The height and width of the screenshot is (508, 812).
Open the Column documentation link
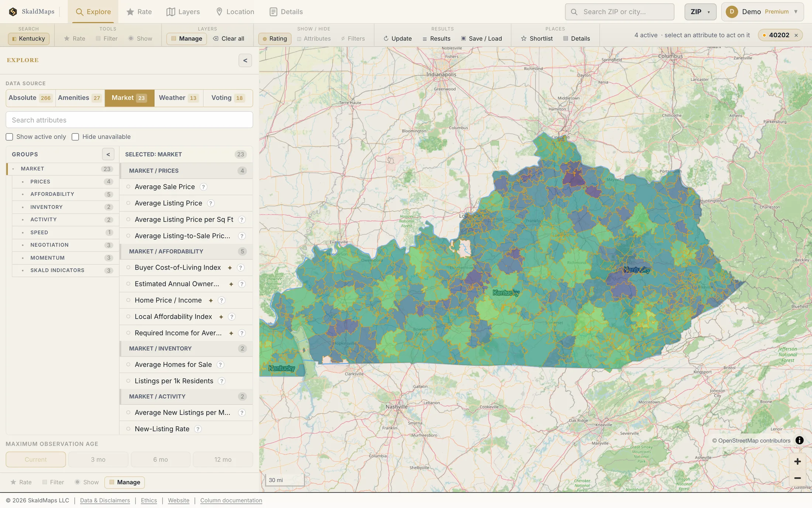[x=231, y=500]
